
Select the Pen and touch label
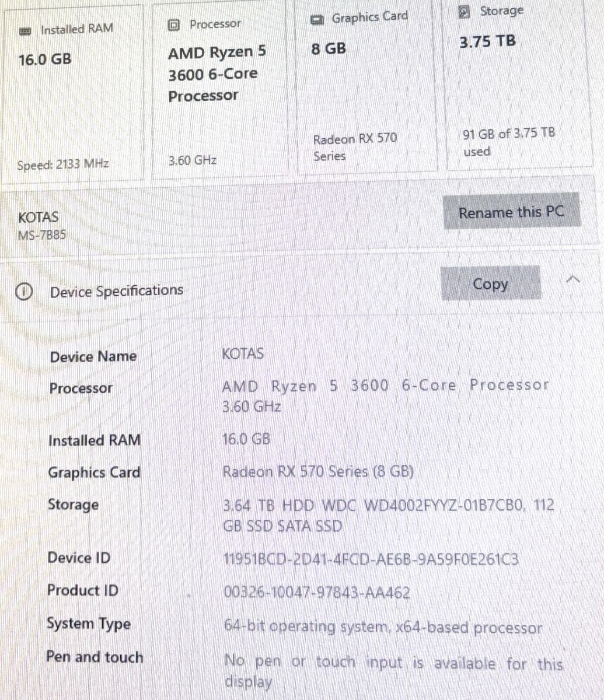pyautogui.click(x=95, y=657)
